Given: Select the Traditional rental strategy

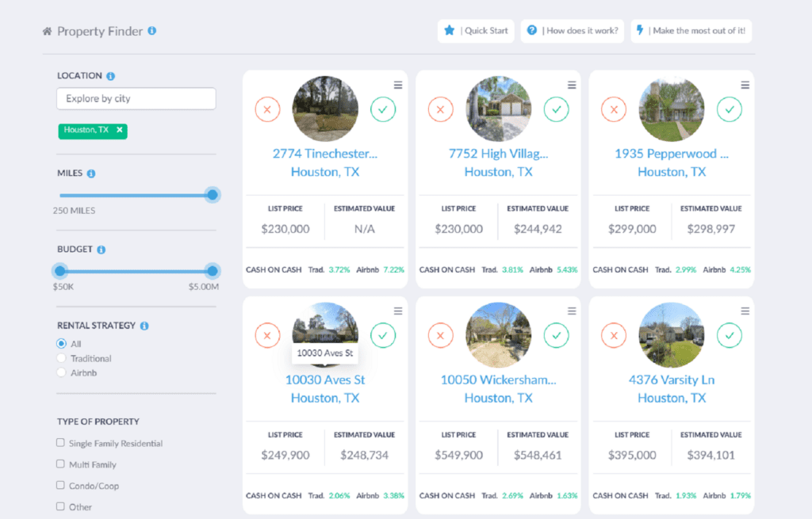Looking at the screenshot, I should (60, 357).
